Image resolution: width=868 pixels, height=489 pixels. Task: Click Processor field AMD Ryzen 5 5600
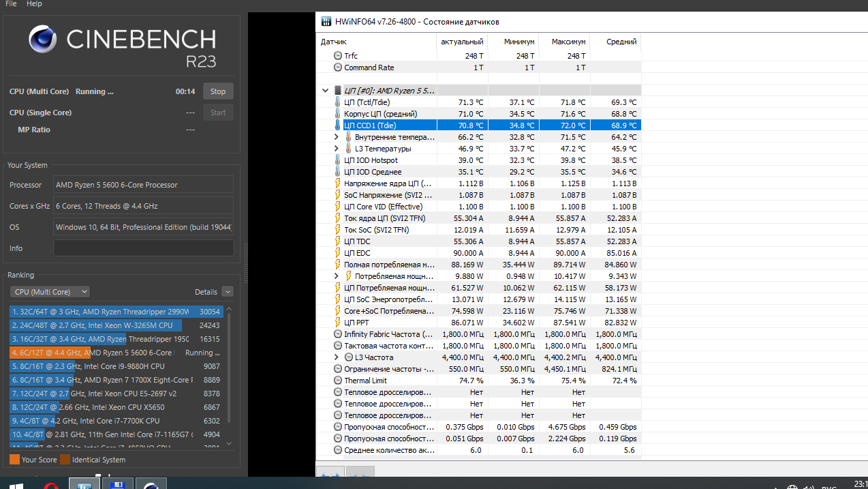143,185
